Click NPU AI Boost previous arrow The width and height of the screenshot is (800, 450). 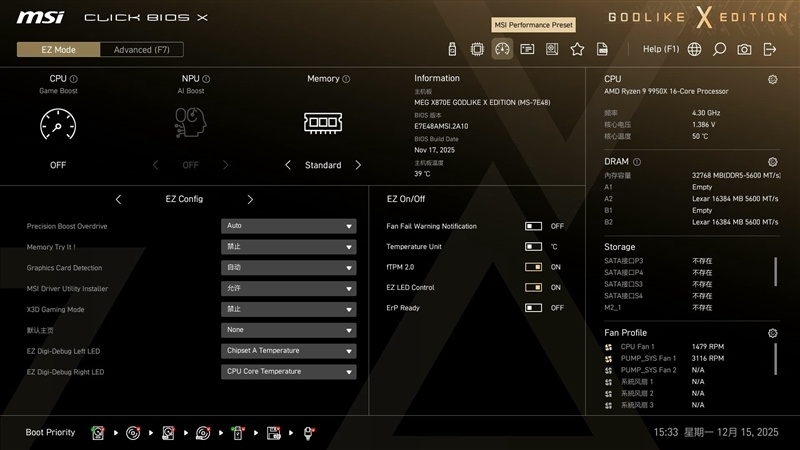155,165
